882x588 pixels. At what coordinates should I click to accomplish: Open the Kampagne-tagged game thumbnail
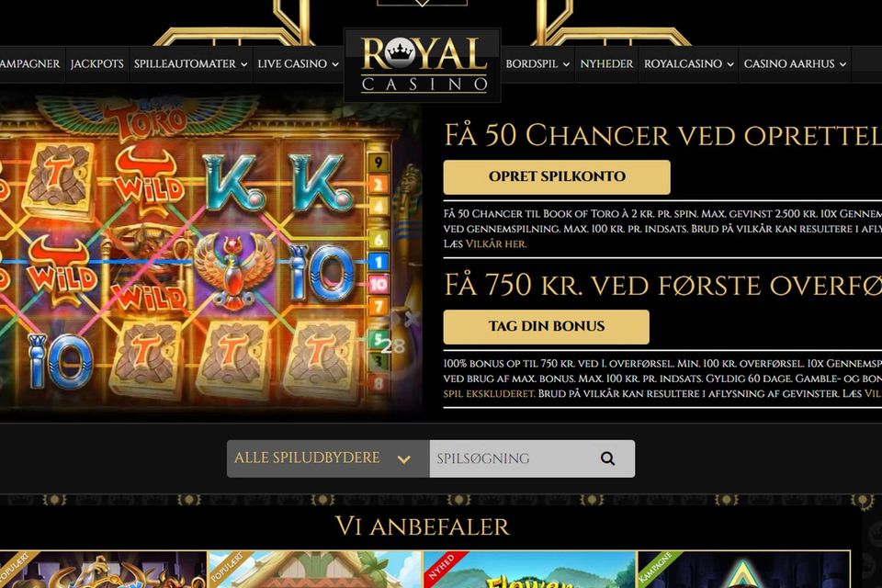point(743,570)
